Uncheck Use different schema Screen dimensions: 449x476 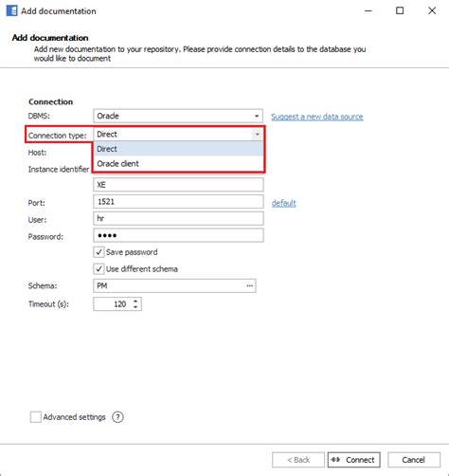(x=99, y=269)
